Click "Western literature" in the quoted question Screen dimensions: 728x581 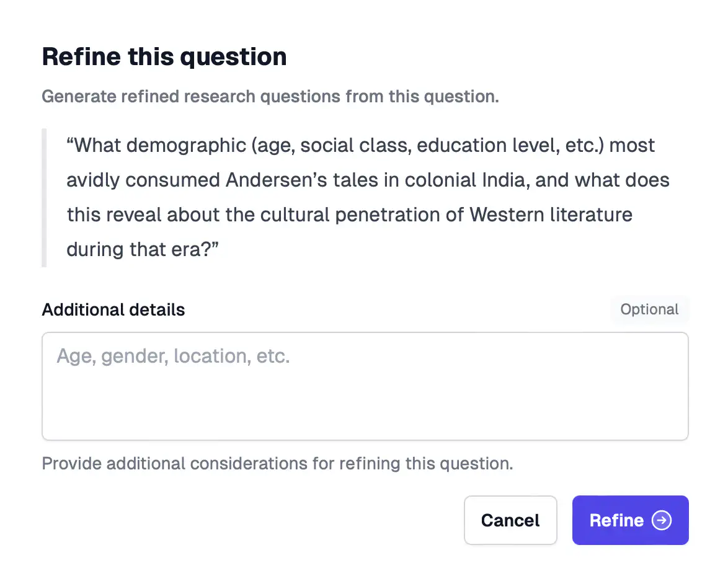click(551, 215)
